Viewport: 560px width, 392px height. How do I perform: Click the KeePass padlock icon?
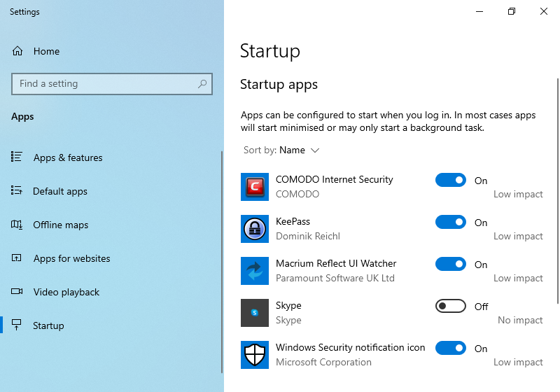point(255,229)
